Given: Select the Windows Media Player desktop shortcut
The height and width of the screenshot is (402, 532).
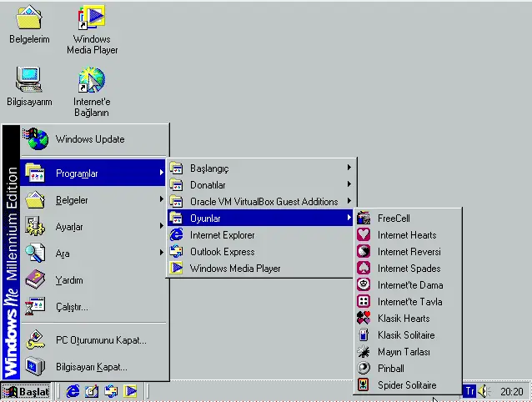Looking at the screenshot, I should 92,29.
